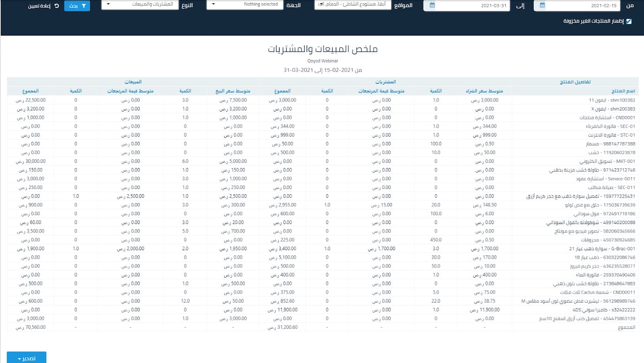
Task: Click the 22,500.00 sales total for ايفون 11
Action: coord(31,100)
